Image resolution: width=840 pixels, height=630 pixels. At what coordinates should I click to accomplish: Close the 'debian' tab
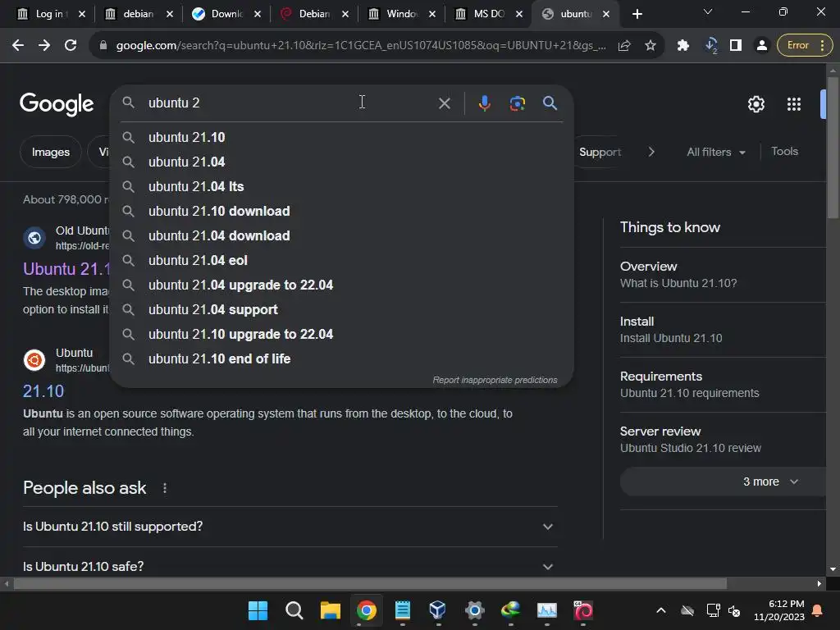pyautogui.click(x=170, y=15)
